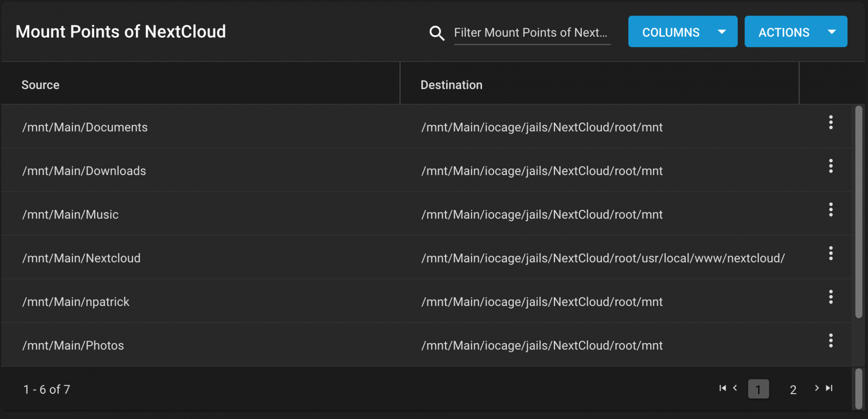Screen dimensions: 868x419
Task: Sort table by Source column header
Action: [x=41, y=85]
